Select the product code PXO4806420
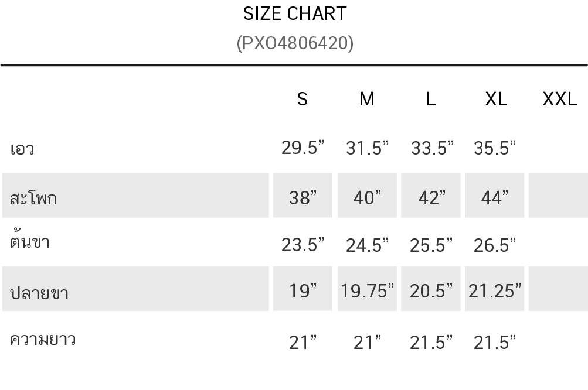The height and width of the screenshot is (390, 588). pos(295,43)
